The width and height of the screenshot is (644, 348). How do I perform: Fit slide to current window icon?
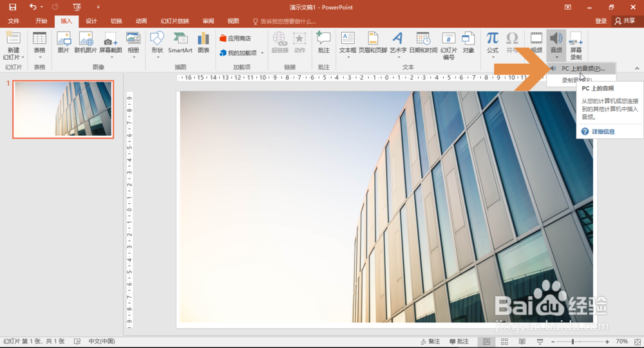click(x=638, y=342)
